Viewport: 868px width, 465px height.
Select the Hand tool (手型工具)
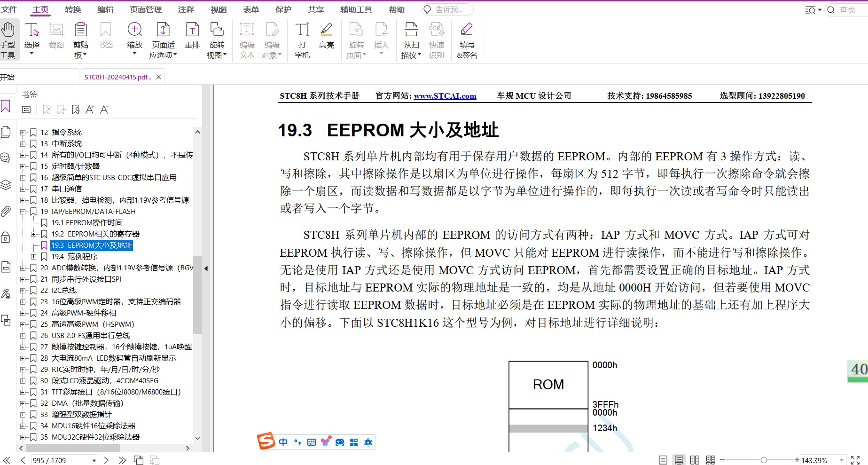tap(8, 40)
